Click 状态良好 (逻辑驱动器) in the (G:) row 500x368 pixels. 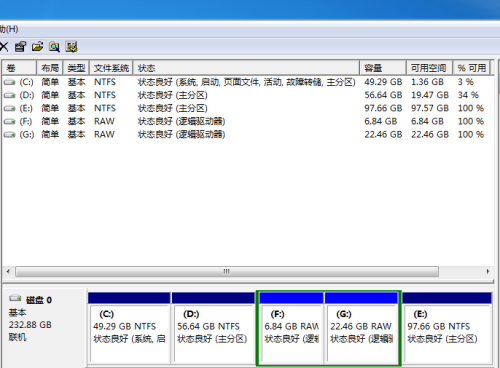(182, 135)
